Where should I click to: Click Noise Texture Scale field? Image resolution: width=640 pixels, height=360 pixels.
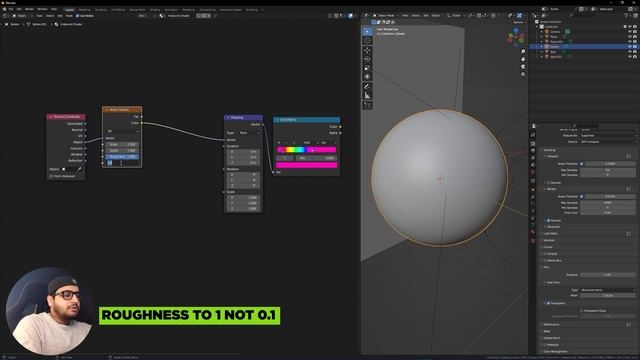pos(122,144)
